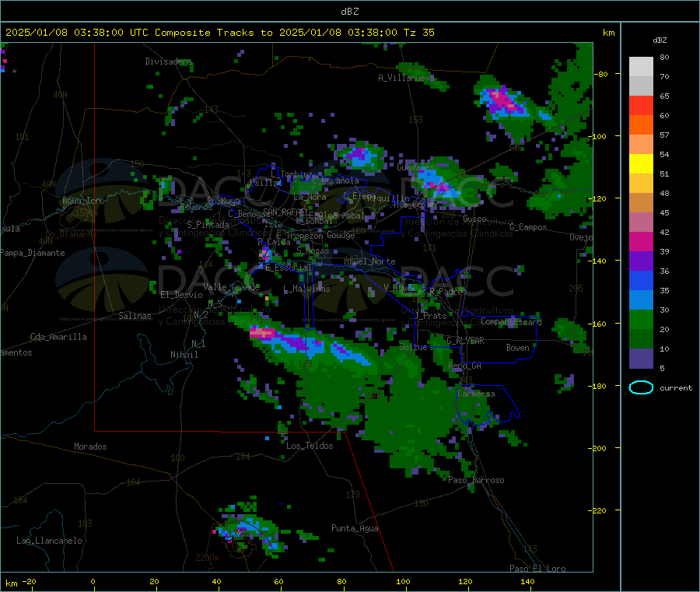Click the Pampa_Diamante map label
The image size is (700, 592).
pyautogui.click(x=33, y=253)
